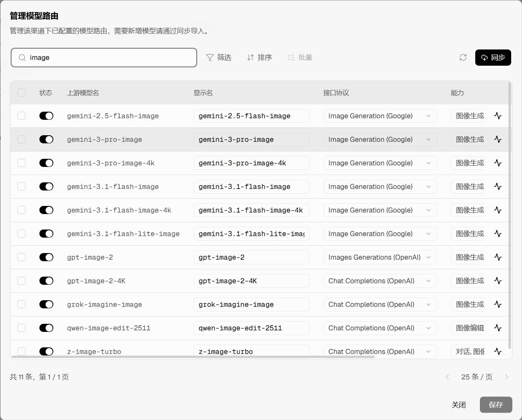This screenshot has height=420, width=522.
Task: Open protocol dropdown for qwen-image-edit-2511
Action: click(380, 328)
